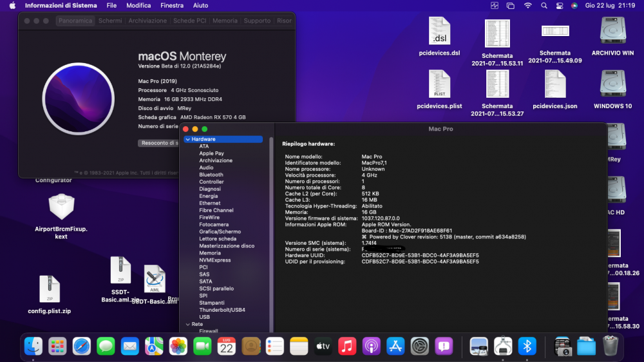Select Memoria in hardware sidebar list
This screenshot has width=644, height=362.
click(x=210, y=253)
